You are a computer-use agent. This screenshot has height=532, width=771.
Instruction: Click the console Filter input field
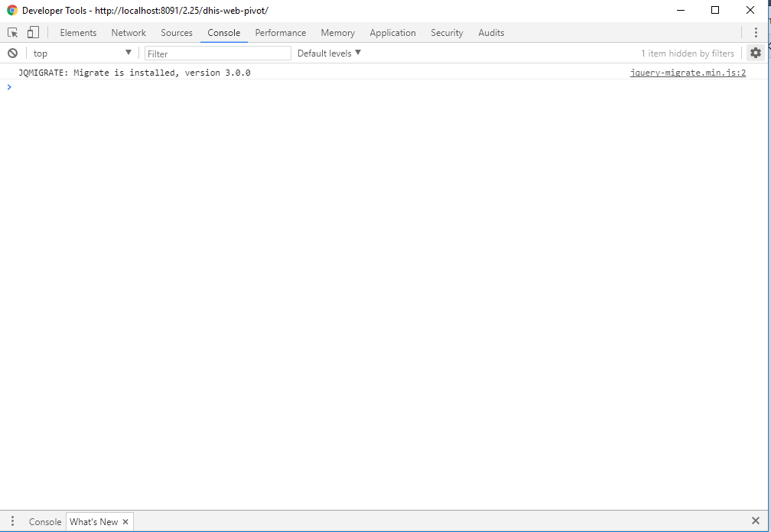[218, 54]
